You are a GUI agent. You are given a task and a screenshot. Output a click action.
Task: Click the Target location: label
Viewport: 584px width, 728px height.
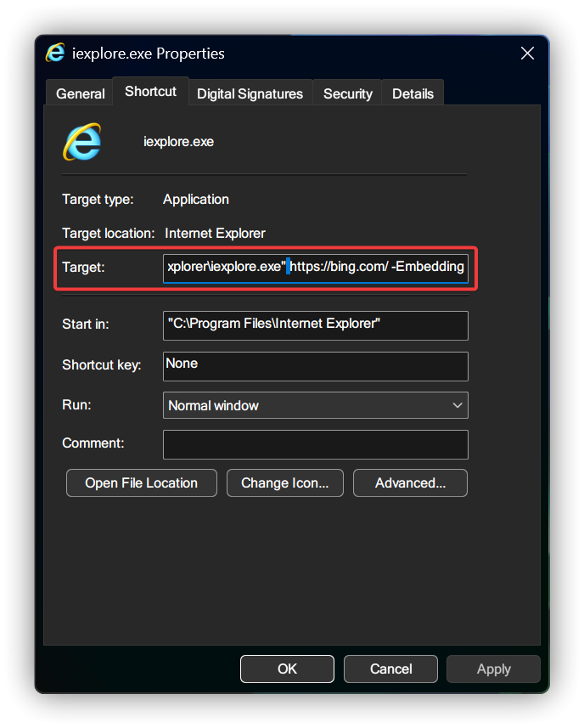point(109,233)
